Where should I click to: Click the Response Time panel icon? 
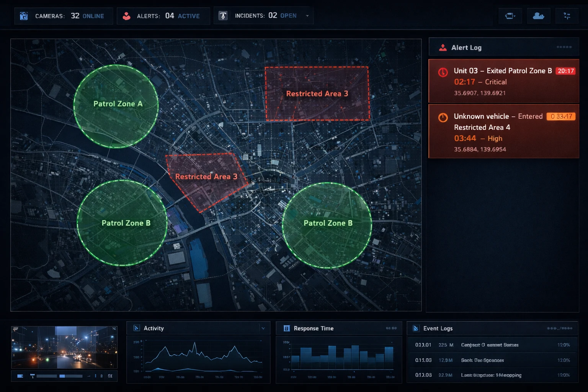286,328
